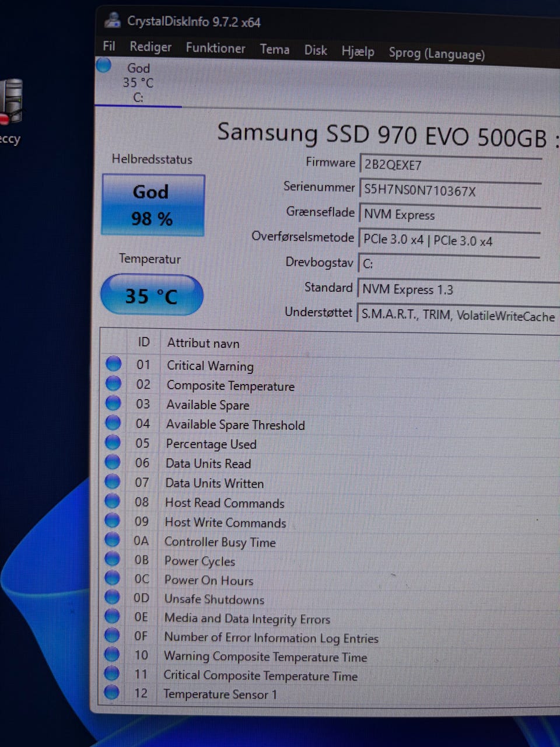Click the Grænseflade field NVM Express

(450, 215)
